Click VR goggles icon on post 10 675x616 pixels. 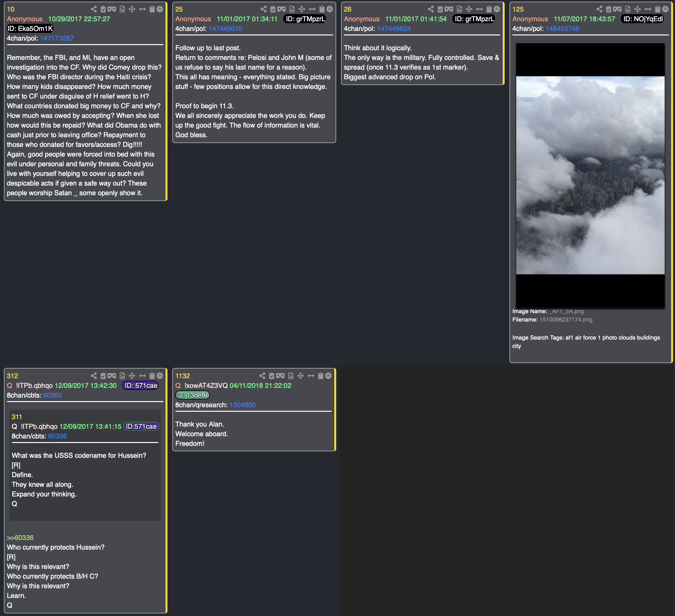(112, 9)
